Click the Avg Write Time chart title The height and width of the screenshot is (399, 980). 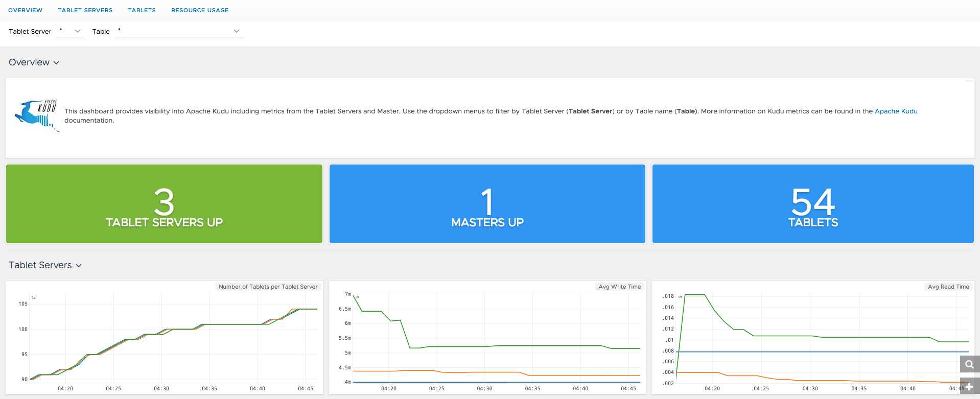coord(619,287)
